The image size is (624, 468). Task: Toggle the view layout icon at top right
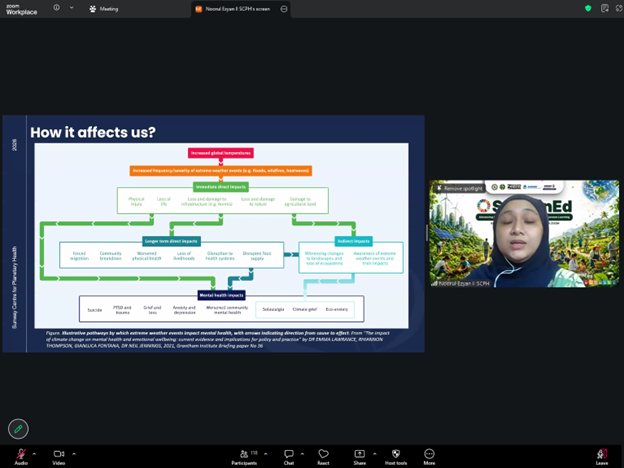click(609, 8)
